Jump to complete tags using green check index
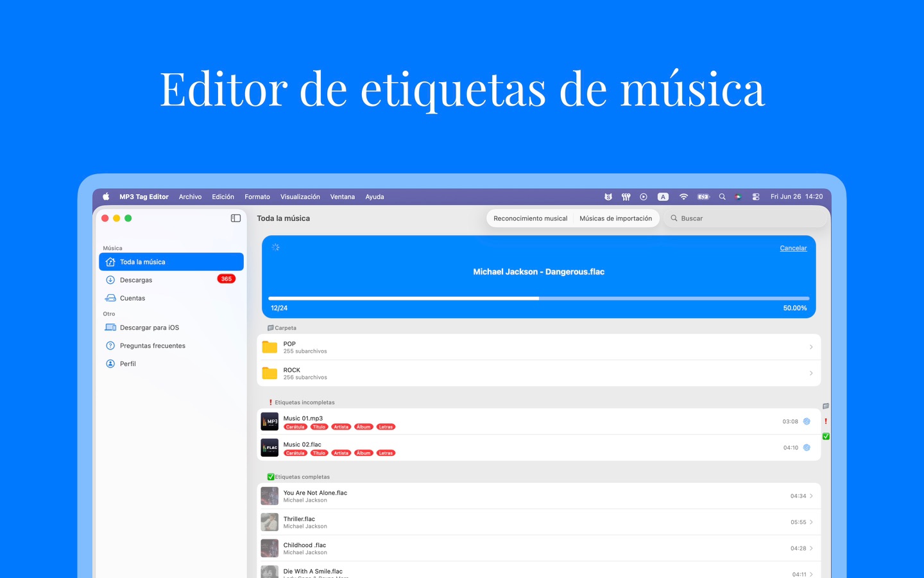The image size is (924, 578). tap(826, 436)
